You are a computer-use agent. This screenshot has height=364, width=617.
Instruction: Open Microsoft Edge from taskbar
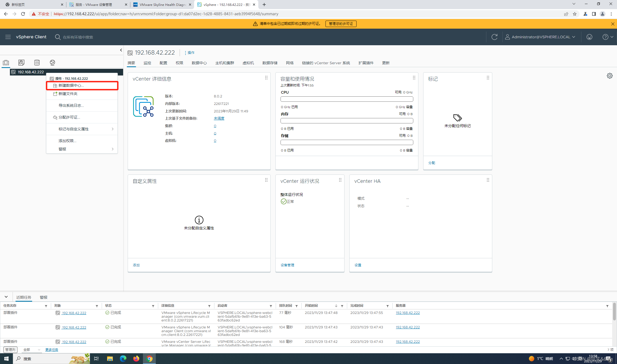tap(123, 358)
